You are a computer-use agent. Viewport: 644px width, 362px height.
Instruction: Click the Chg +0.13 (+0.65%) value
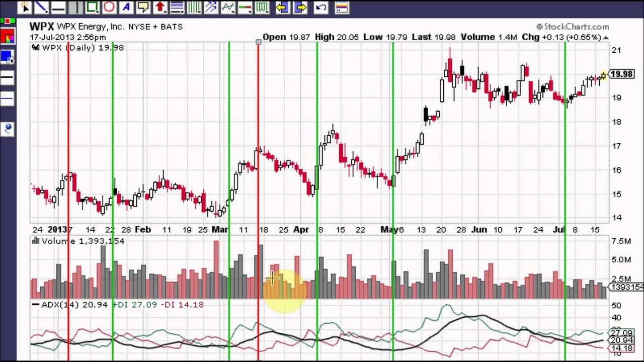click(561, 37)
